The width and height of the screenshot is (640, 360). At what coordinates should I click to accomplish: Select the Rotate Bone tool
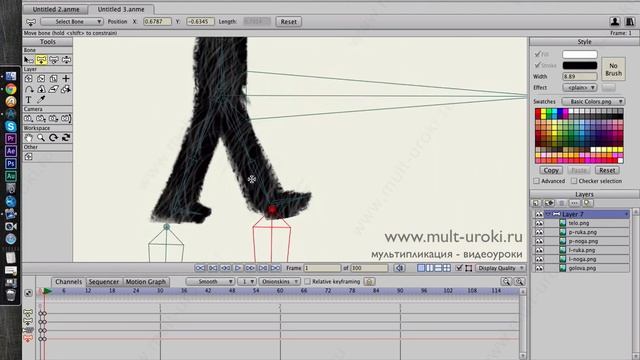click(66, 60)
